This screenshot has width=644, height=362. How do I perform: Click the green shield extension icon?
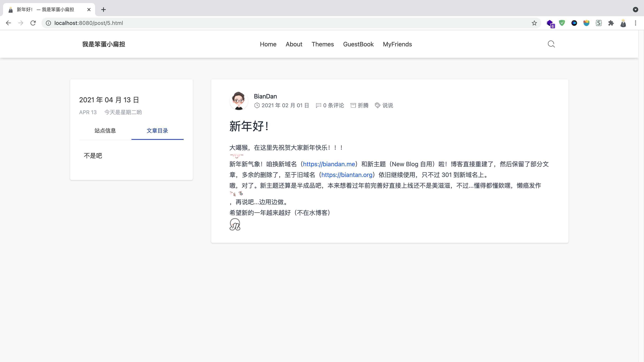[562, 23]
